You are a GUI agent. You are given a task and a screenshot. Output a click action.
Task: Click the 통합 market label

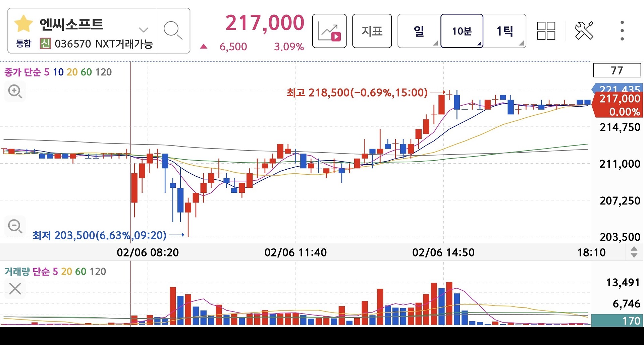click(x=23, y=44)
